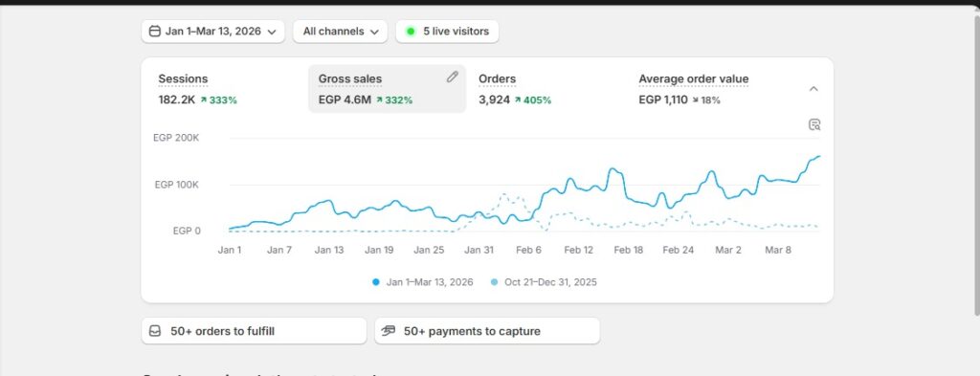Open 50+ orders to fulfill
The width and height of the screenshot is (980, 376).
254,331
